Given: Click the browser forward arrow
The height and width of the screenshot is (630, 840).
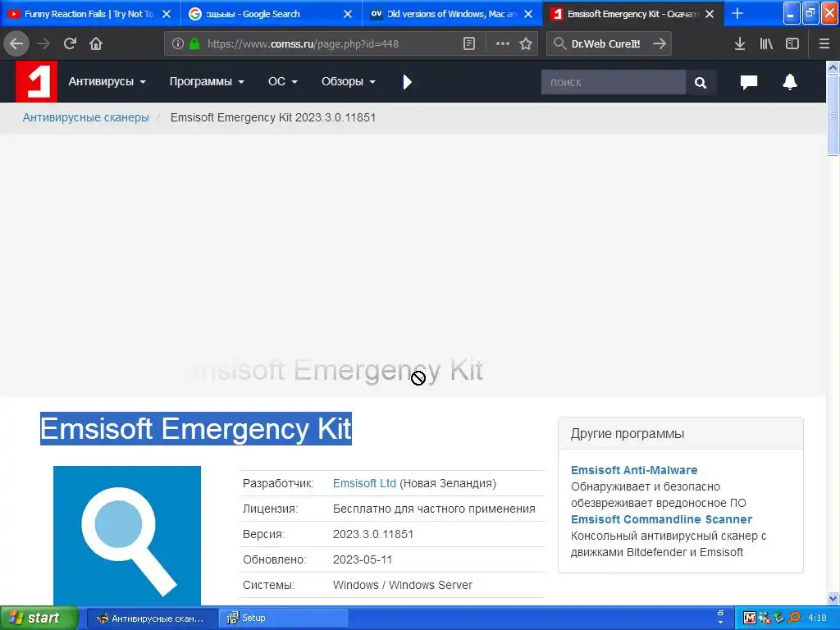Looking at the screenshot, I should [x=43, y=44].
